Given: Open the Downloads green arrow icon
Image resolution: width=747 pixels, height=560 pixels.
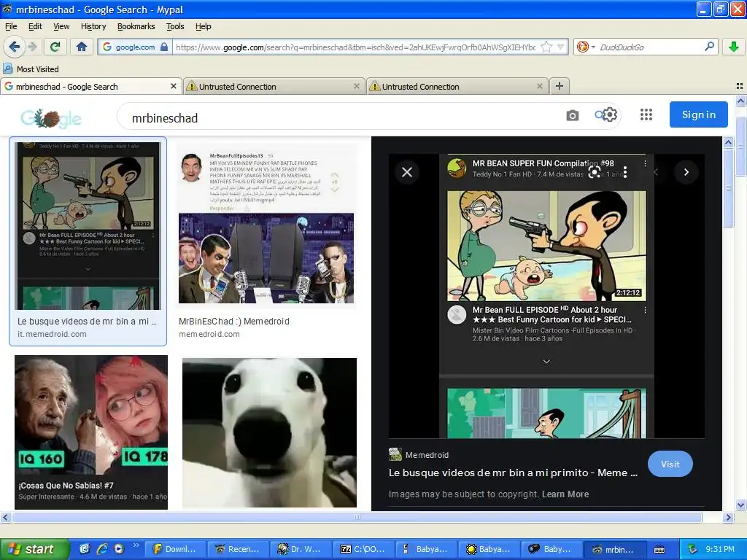Looking at the screenshot, I should coord(734,47).
